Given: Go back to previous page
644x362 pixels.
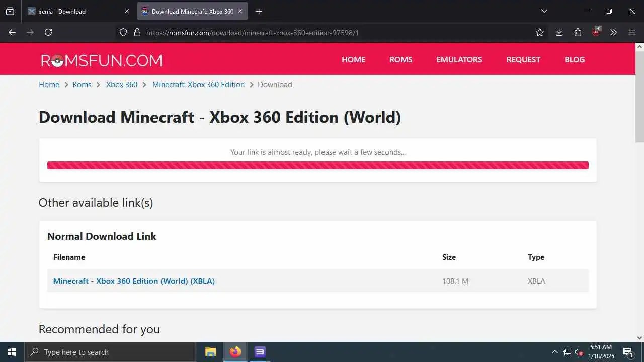Looking at the screenshot, I should point(12,32).
